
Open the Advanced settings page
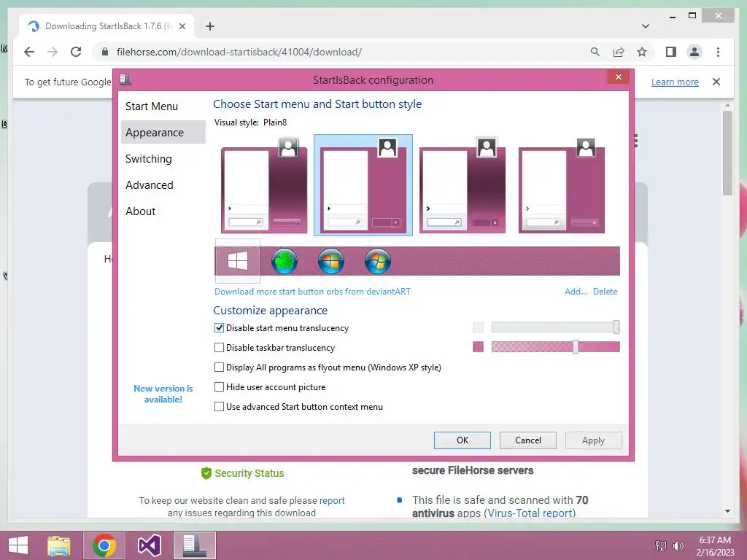[149, 184]
